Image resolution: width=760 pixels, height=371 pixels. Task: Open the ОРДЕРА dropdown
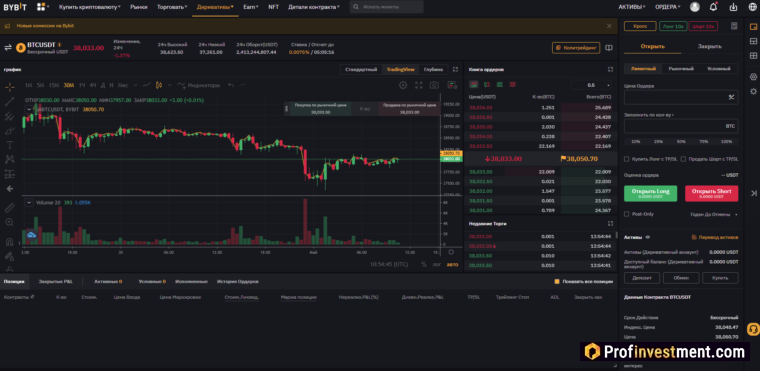tap(667, 7)
